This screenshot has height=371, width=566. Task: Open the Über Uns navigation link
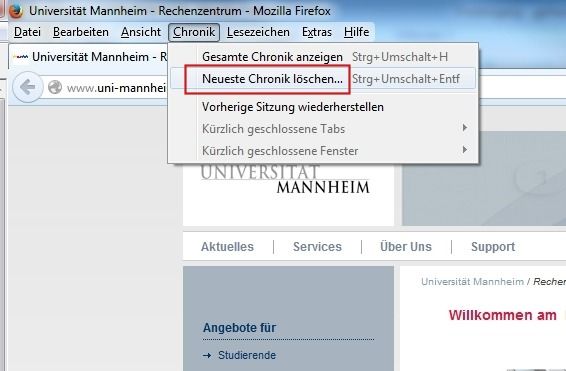406,247
